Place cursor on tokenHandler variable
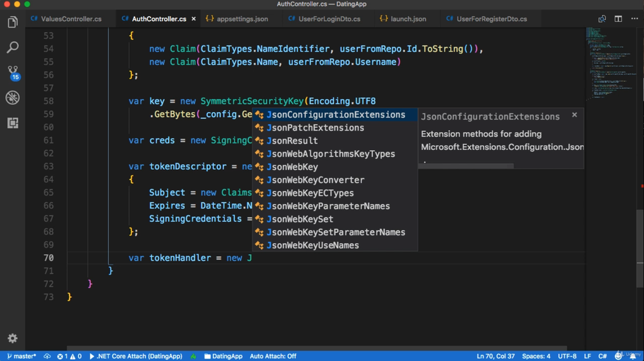This screenshot has height=361, width=644. click(x=180, y=257)
